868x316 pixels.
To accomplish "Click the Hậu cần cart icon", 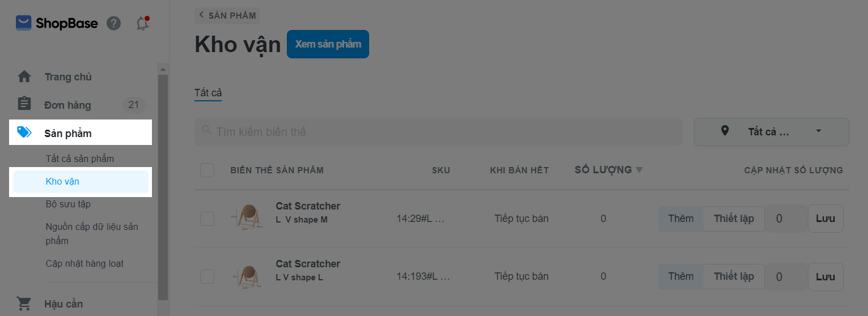I will coord(24,304).
